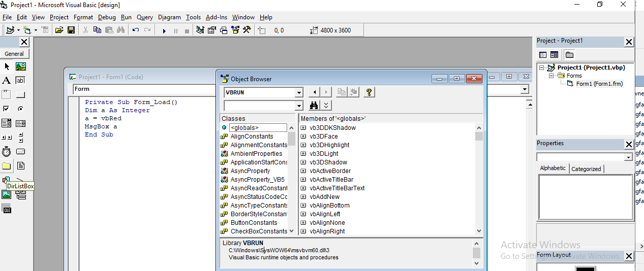
Task: Select AlignConstants in the Classes list
Action: point(252,137)
